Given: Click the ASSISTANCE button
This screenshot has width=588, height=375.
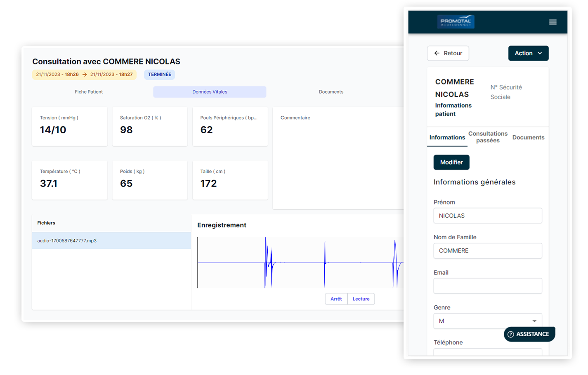Looking at the screenshot, I should coord(529,334).
